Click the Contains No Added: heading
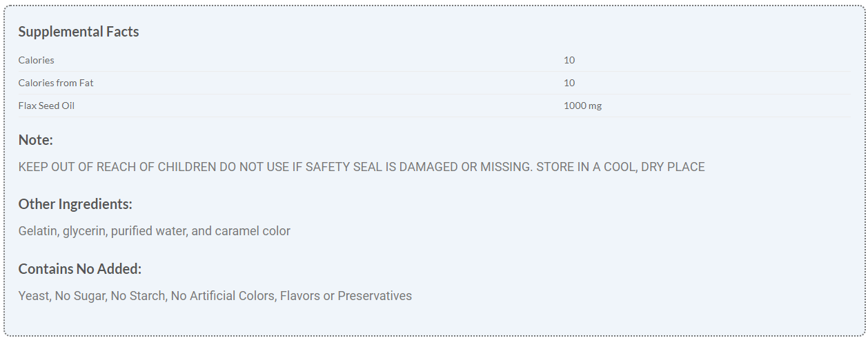Screen dimensions: 868x338 80,269
